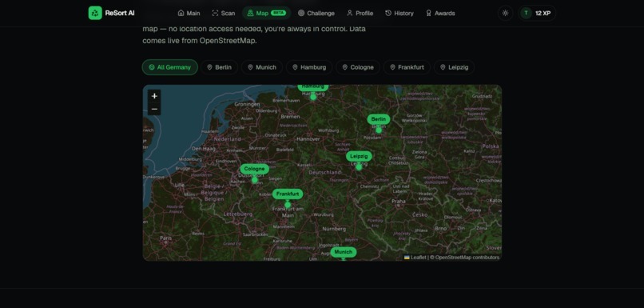Image resolution: width=644 pixels, height=308 pixels.
Task: Click the Berlin marker label on map
Action: pyautogui.click(x=378, y=119)
